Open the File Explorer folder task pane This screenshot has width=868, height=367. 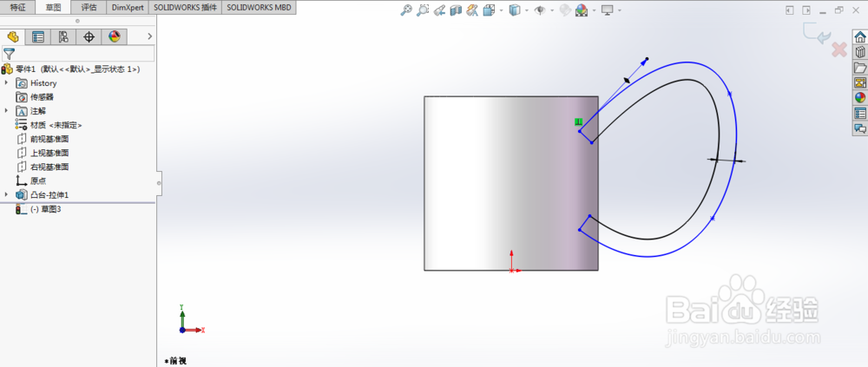click(859, 68)
